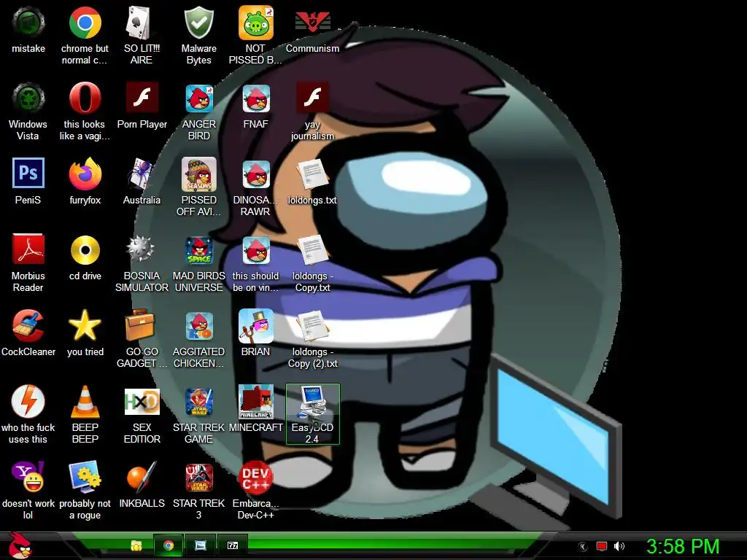Viewport: 747px width, 560px height.
Task: Select the 'MINECRAFT' red bird icon
Action: 256,402
